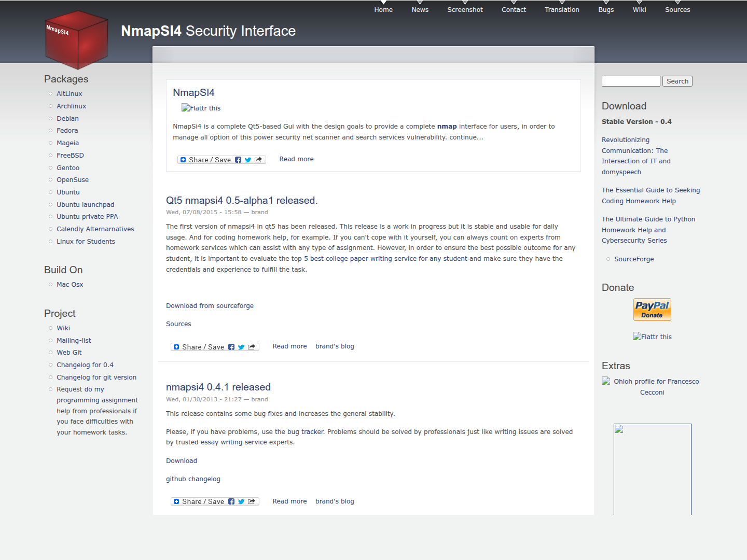Click the empty image box below Extras

coord(653,469)
